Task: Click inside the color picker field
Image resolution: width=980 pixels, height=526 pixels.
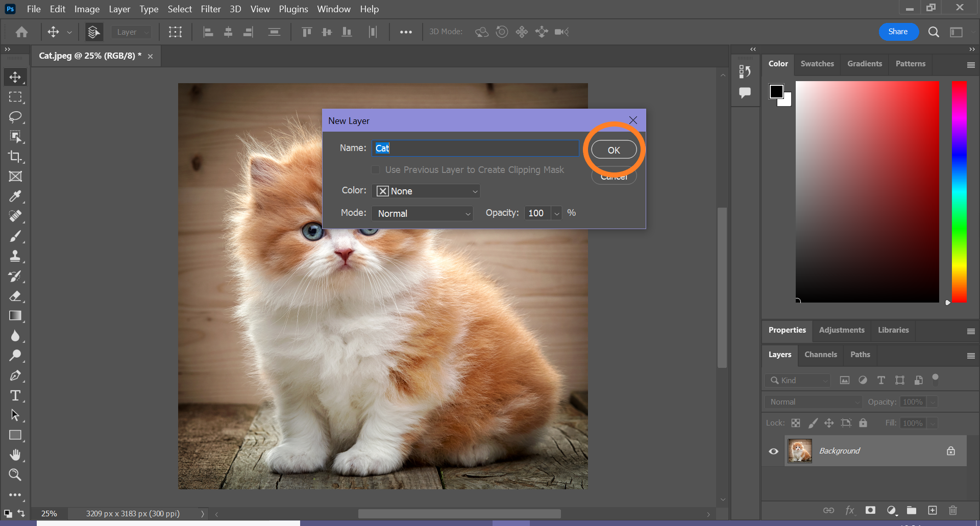Action: 867,192
